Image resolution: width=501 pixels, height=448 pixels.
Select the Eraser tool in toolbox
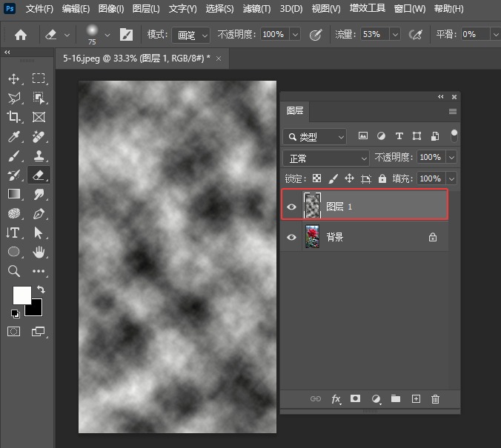[x=39, y=175]
